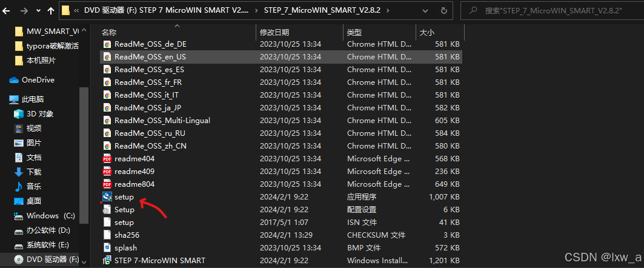Click the Setup configuration settings file icon
The image size is (644, 268).
tap(107, 210)
